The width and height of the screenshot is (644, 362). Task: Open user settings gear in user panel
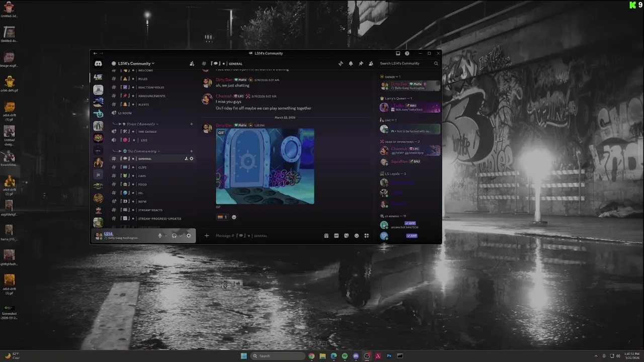point(189,235)
